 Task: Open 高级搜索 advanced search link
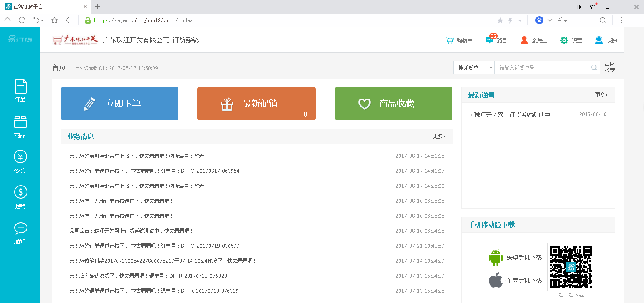coord(609,67)
